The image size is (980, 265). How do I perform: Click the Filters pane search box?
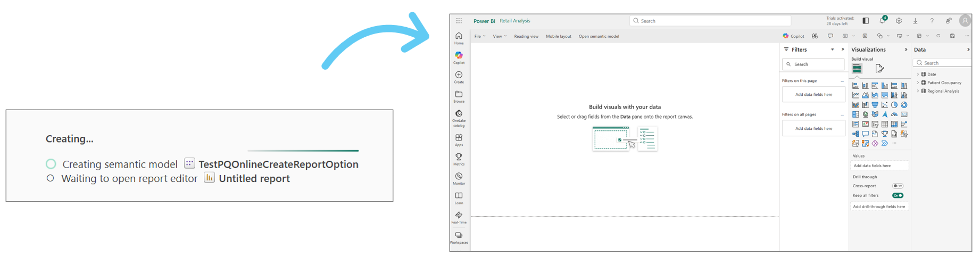(813, 64)
